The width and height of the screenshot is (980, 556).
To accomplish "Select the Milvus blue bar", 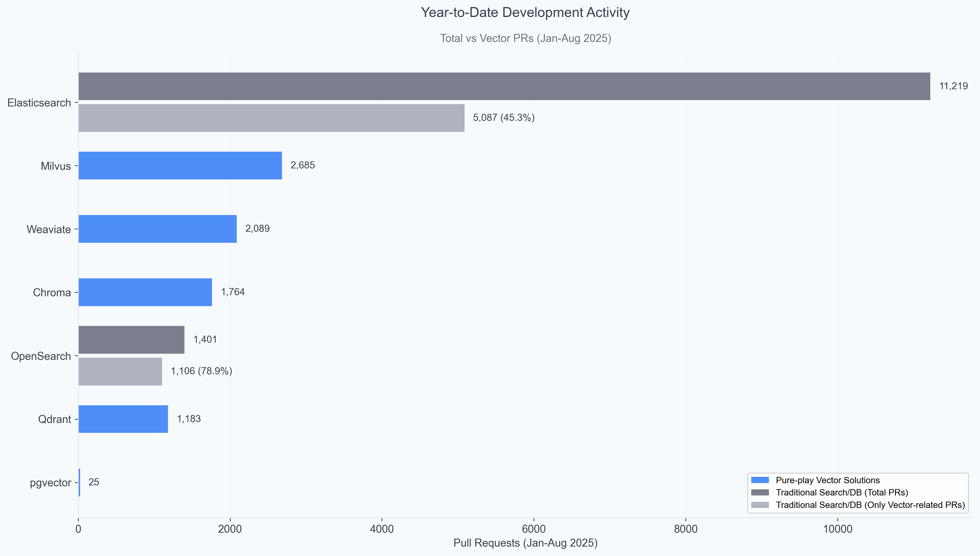I will 180,165.
